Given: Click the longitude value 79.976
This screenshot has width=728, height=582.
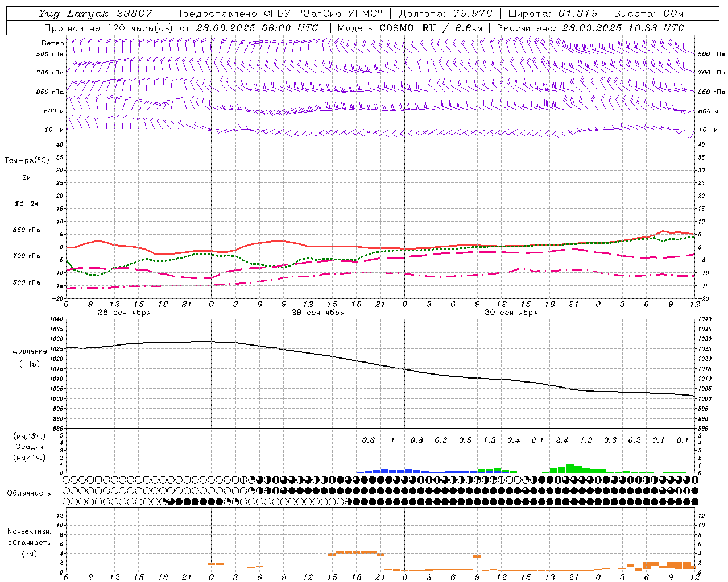Looking at the screenshot, I should pyautogui.click(x=474, y=14).
